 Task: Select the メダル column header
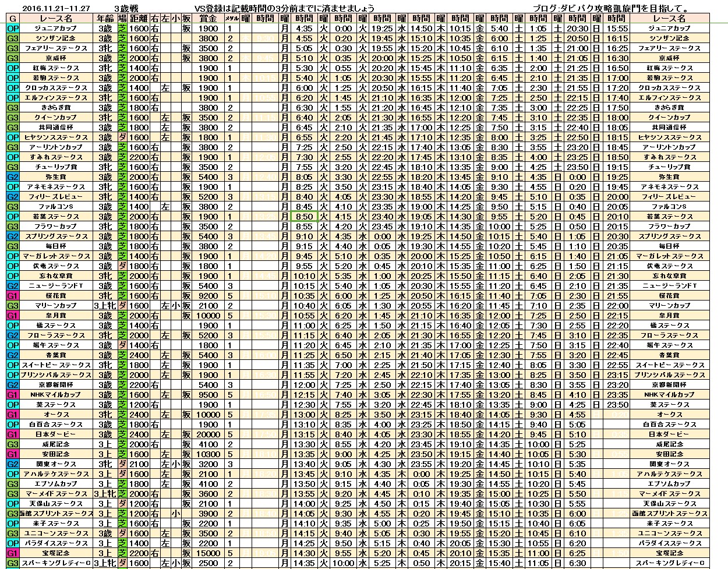point(231,19)
